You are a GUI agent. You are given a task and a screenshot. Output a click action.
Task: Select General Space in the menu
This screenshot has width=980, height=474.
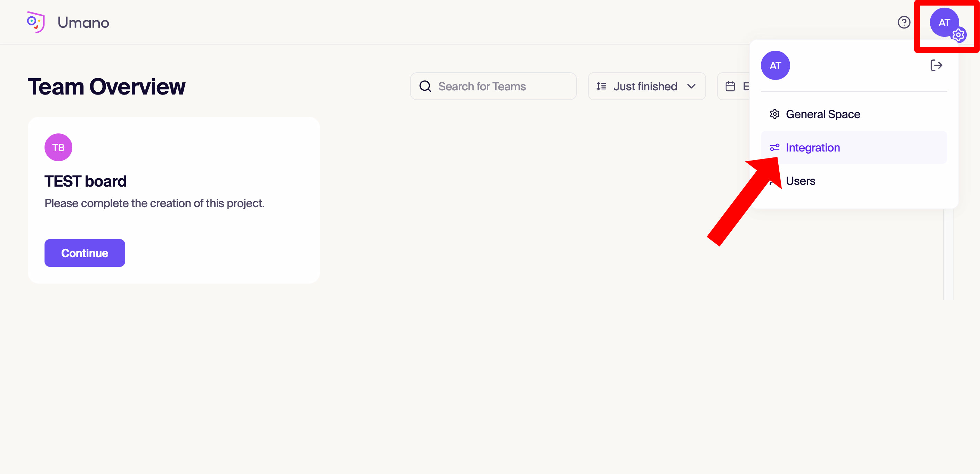coord(823,114)
